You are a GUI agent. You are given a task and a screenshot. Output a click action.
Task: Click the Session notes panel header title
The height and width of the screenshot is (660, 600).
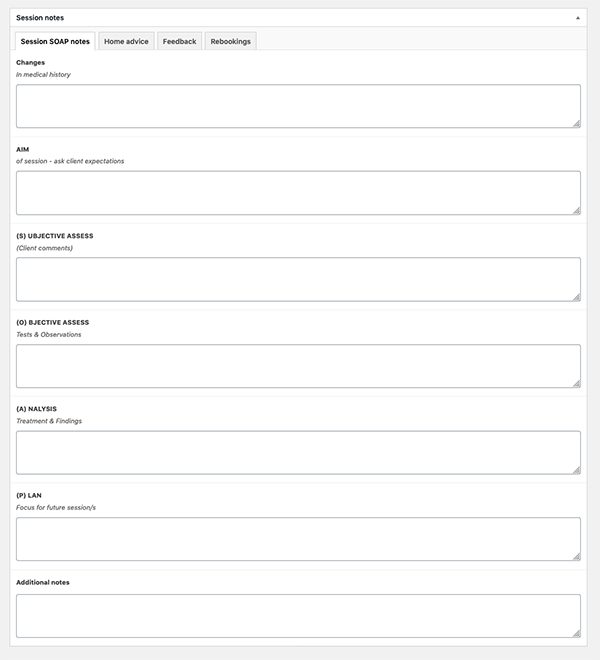tap(40, 17)
